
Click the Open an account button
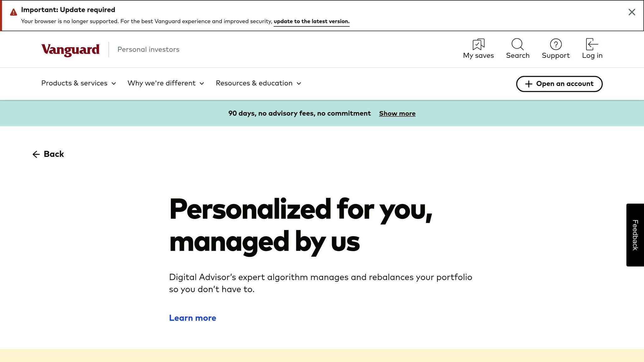(x=559, y=84)
